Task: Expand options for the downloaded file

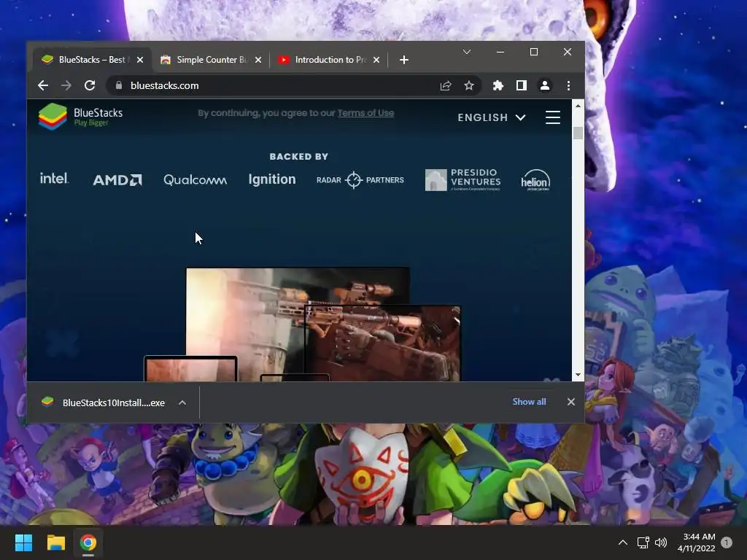Action: 182,402
